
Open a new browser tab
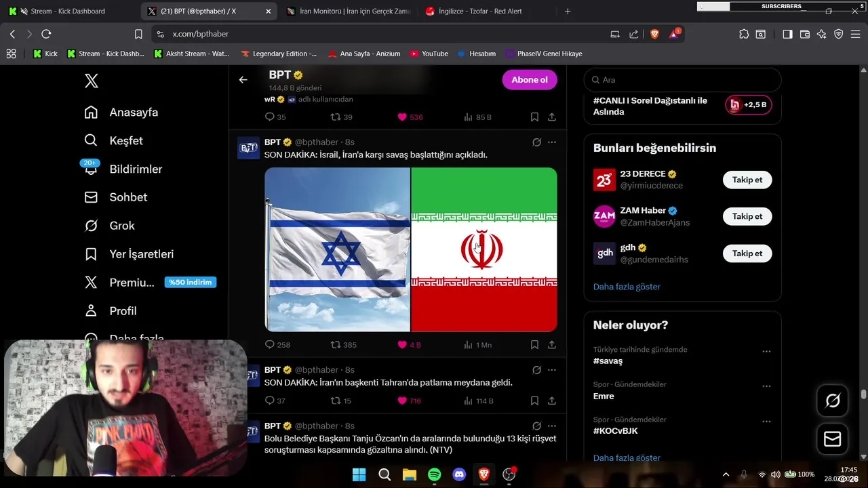pos(568,11)
